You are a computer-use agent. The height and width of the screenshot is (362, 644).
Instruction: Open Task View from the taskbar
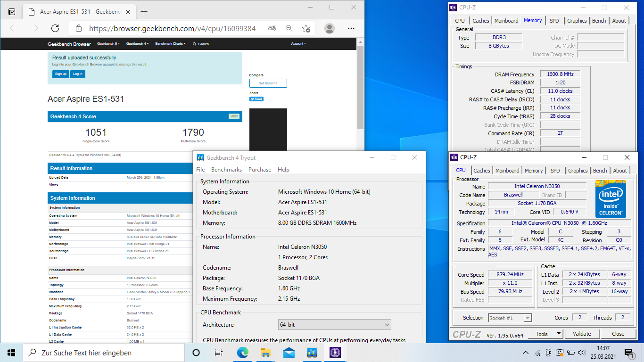click(x=219, y=353)
